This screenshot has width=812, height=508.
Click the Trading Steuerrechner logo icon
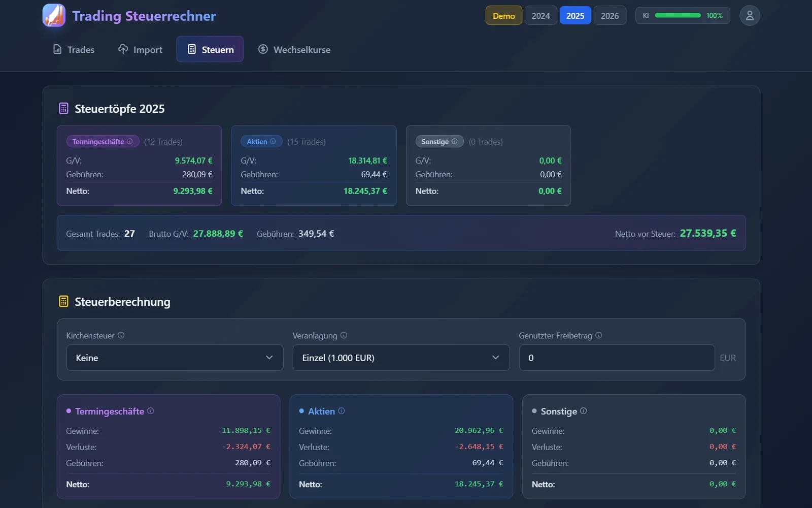tap(54, 15)
